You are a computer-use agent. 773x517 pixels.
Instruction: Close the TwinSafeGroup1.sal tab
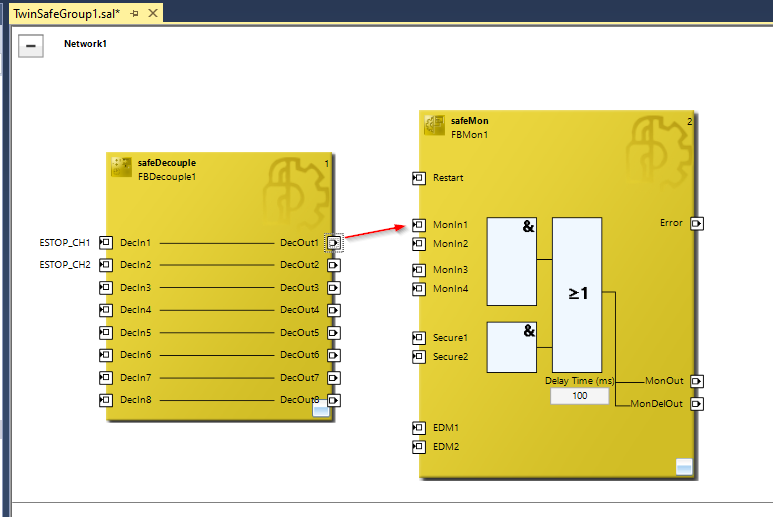(153, 13)
